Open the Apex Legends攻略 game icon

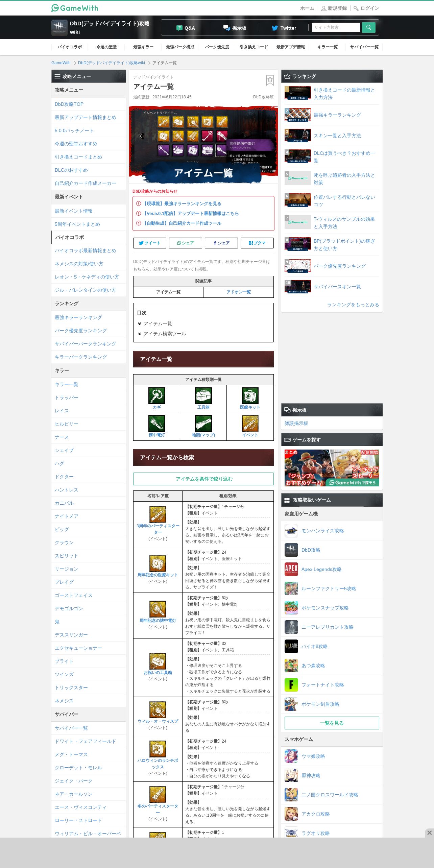click(291, 569)
